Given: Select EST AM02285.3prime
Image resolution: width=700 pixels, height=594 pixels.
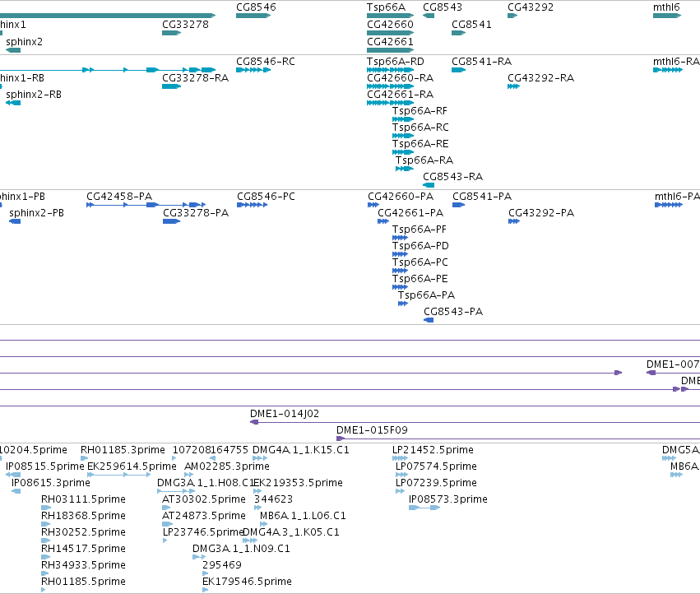Looking at the screenshot, I should (189, 475).
